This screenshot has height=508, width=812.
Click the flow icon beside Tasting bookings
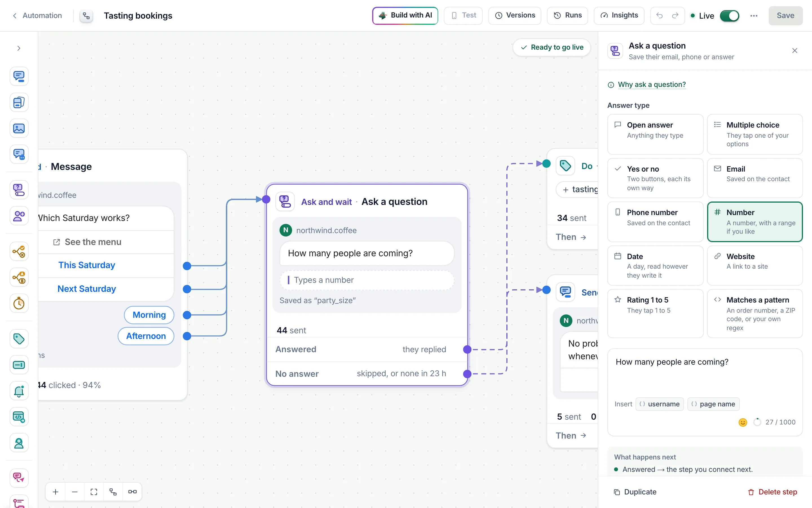(x=86, y=16)
